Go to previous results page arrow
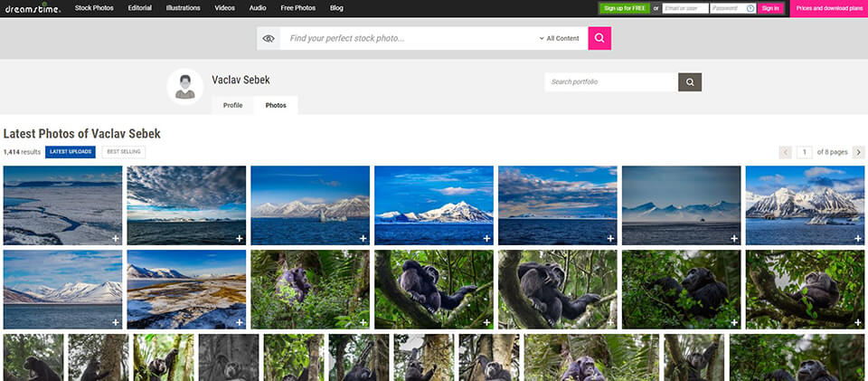 click(x=785, y=152)
